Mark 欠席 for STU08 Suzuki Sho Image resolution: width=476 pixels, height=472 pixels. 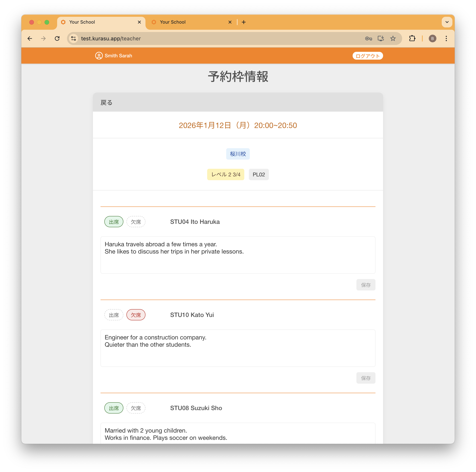pyautogui.click(x=136, y=408)
